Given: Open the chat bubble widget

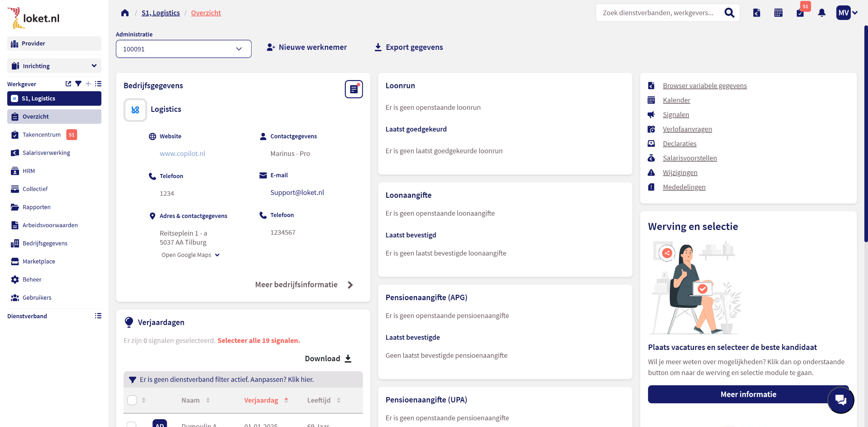Looking at the screenshot, I should [841, 400].
